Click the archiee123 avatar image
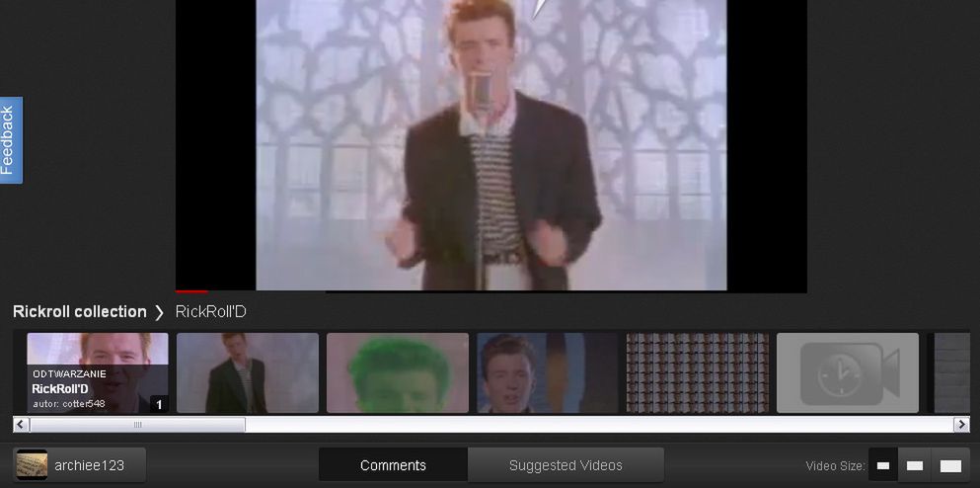Image resolution: width=980 pixels, height=488 pixels. [x=32, y=465]
